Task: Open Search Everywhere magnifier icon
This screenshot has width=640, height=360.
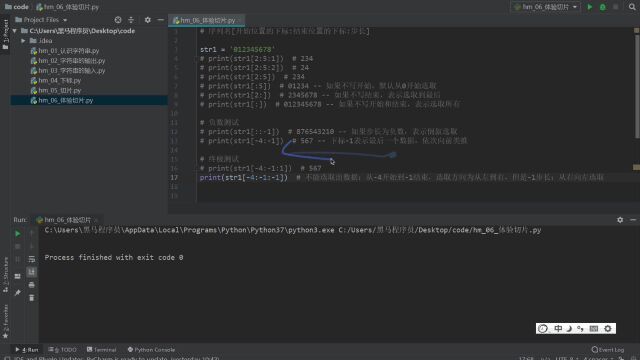Action: tap(632, 7)
